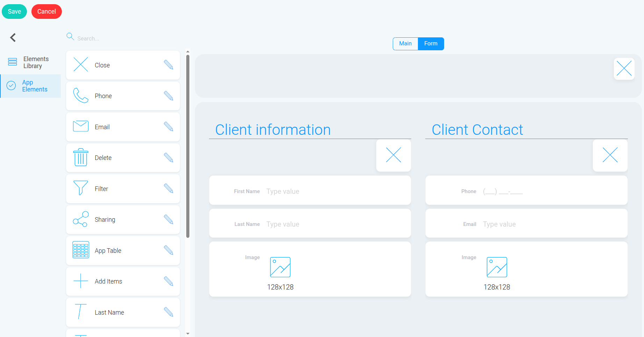Click the image placeholder in Client Contact
Viewport: 644px width, 337px height.
497,267
